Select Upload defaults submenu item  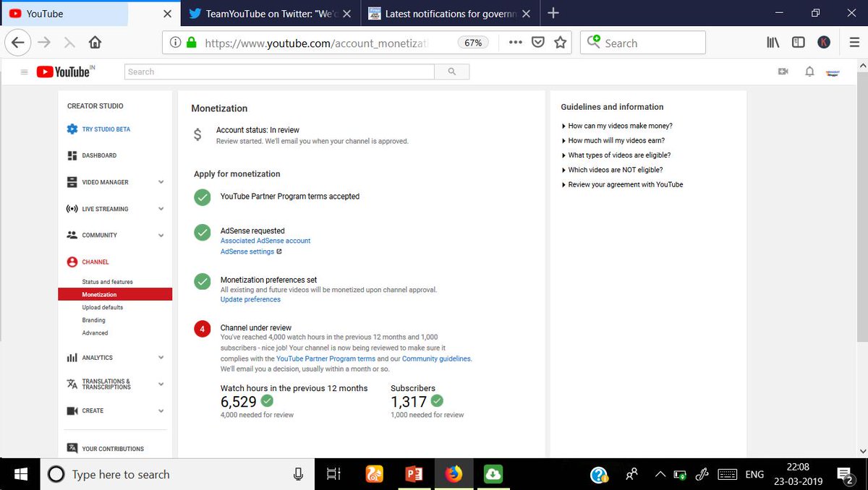pos(102,307)
